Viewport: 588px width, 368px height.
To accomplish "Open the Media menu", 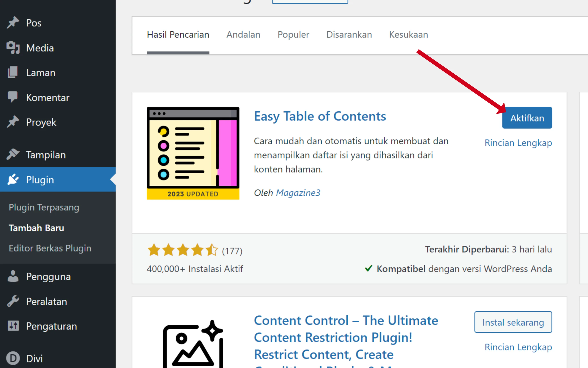I will point(58,48).
